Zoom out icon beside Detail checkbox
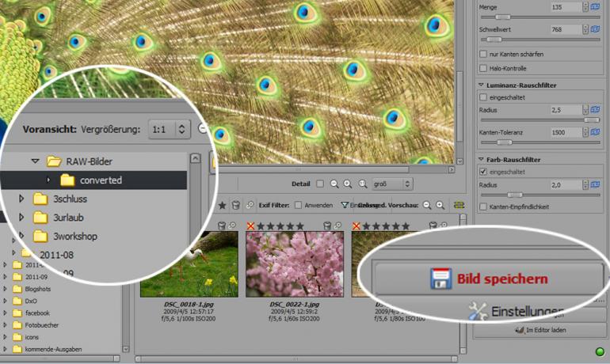The image size is (610, 364). pos(334,184)
